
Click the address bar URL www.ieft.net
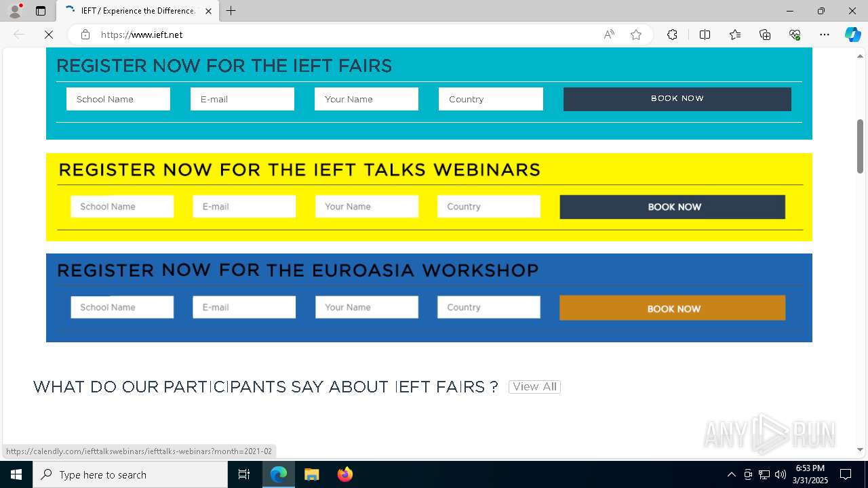(142, 35)
